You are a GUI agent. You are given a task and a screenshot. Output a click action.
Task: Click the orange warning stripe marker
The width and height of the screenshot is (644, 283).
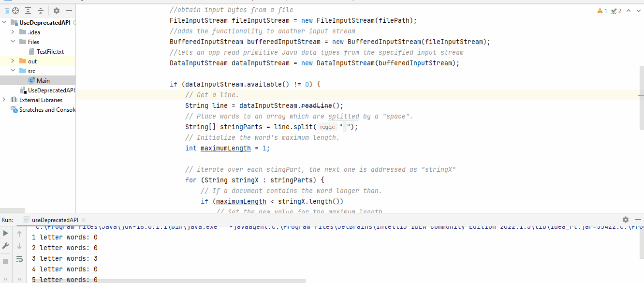(641, 96)
